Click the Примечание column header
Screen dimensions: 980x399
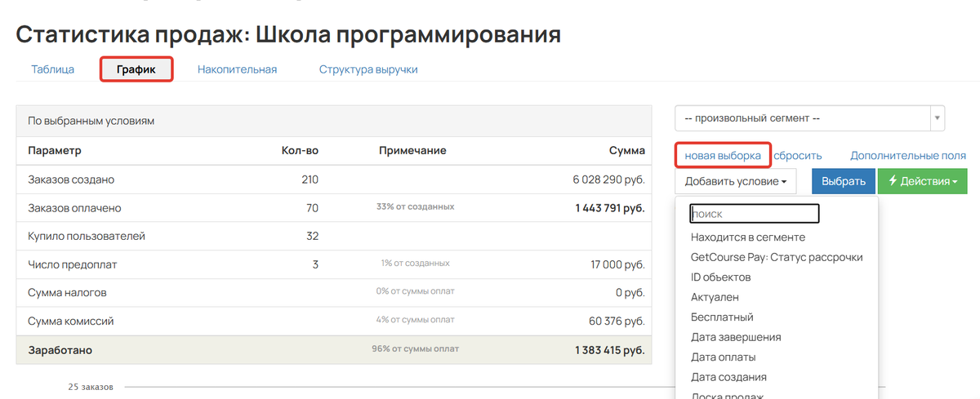click(x=412, y=151)
